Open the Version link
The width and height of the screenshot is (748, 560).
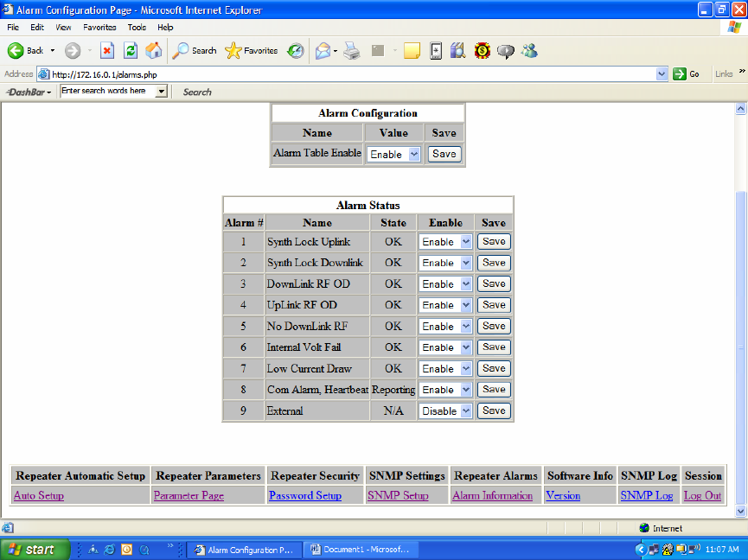[563, 496]
